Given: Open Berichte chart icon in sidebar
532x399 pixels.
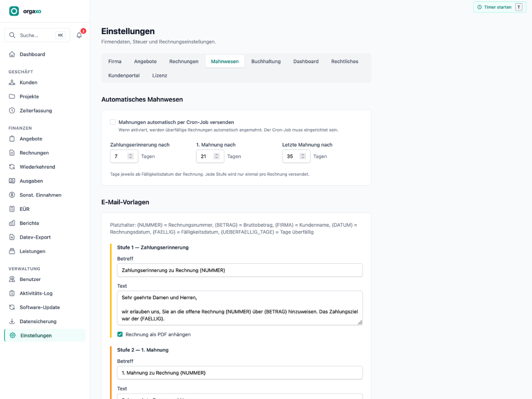Looking at the screenshot, I should coord(12,223).
